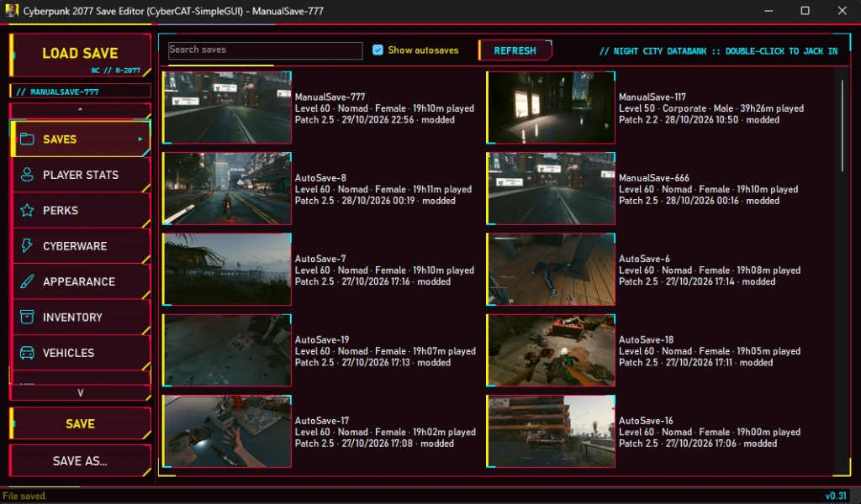Image resolution: width=861 pixels, height=504 pixels.
Task: Click 'Patch 2.5 · 29/10/2026 22:56 · modded' text
Action: pyautogui.click(x=374, y=119)
